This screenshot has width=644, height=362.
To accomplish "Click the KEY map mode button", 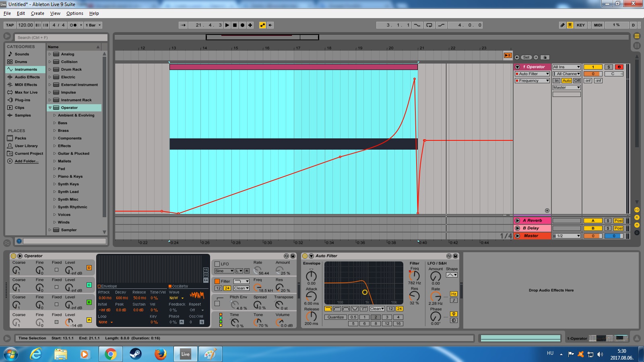I will click(580, 25).
